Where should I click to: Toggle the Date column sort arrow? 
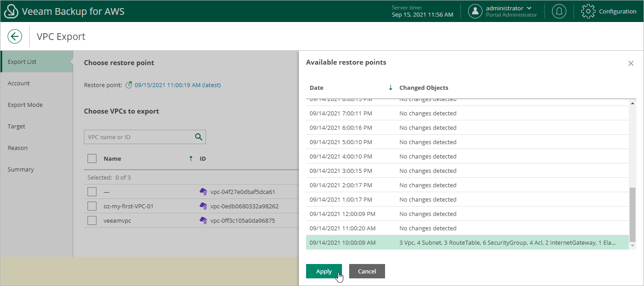pyautogui.click(x=390, y=88)
